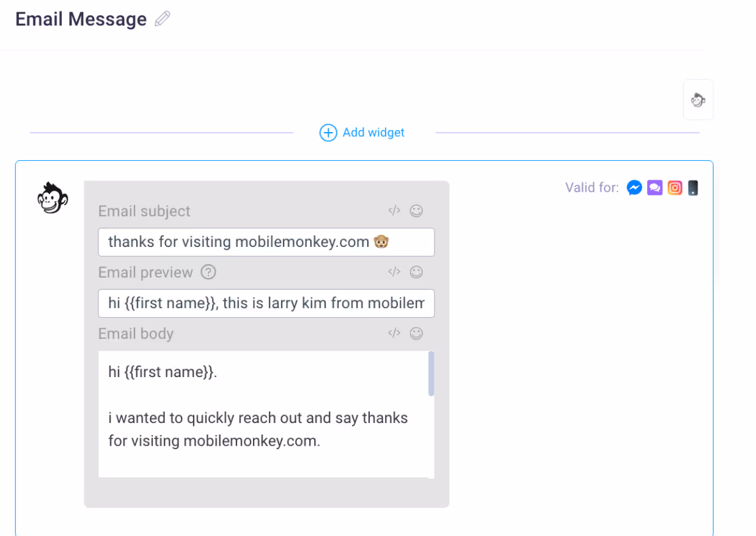Click the monkey avatar beside the email widget

pos(52,197)
